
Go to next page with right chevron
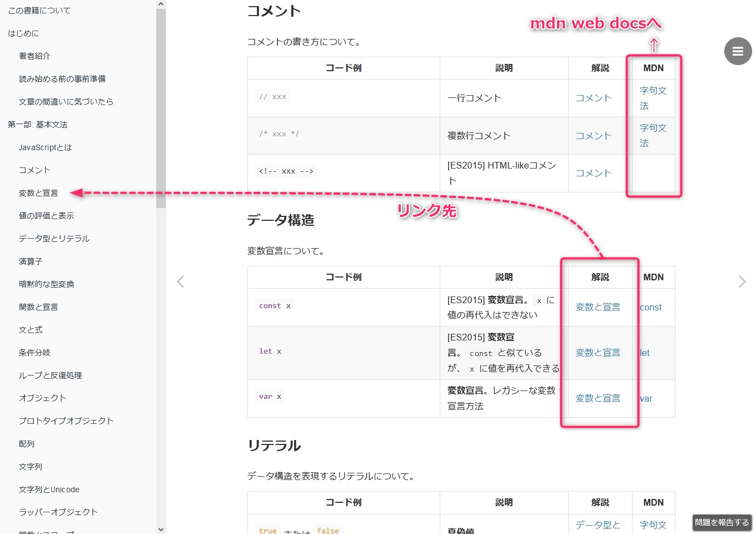click(742, 281)
